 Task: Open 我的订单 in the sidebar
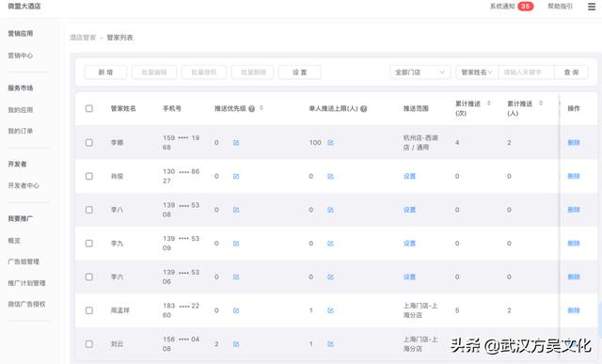pos(21,131)
